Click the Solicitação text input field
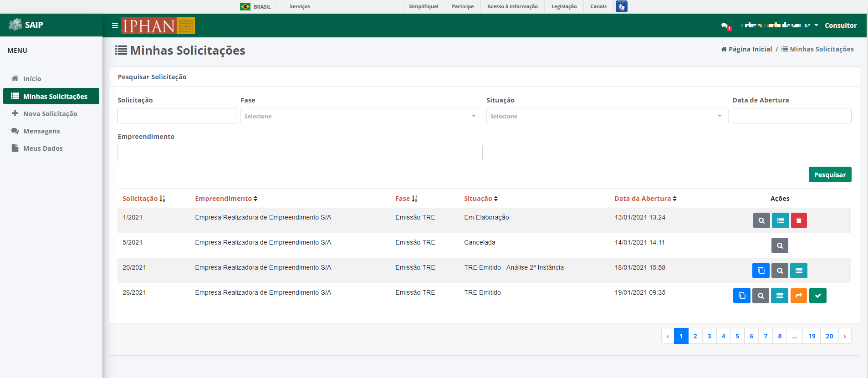The image size is (868, 378). point(177,116)
